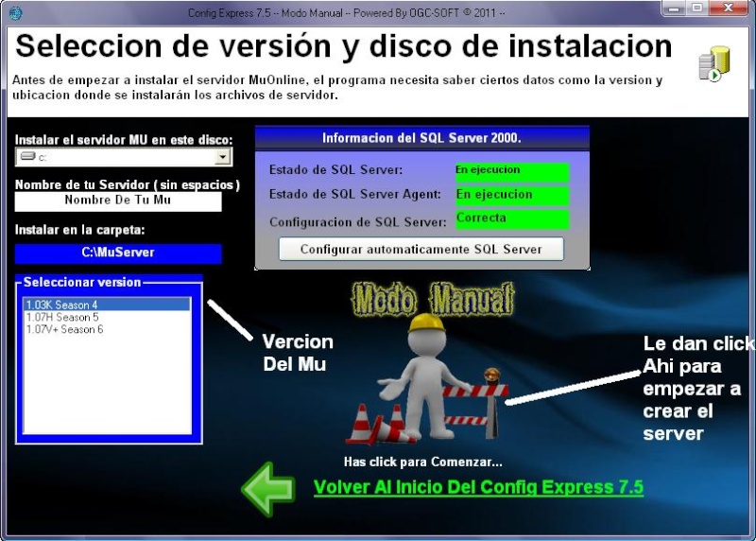Open the drive selection dropdown arrow
Viewport: 756px width, 541px height.
(x=222, y=157)
